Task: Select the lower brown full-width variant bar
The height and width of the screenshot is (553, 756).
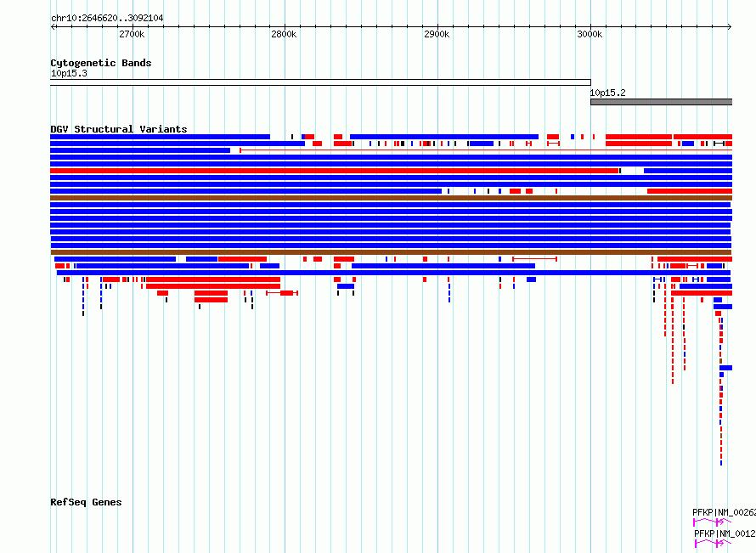Action: point(391,252)
